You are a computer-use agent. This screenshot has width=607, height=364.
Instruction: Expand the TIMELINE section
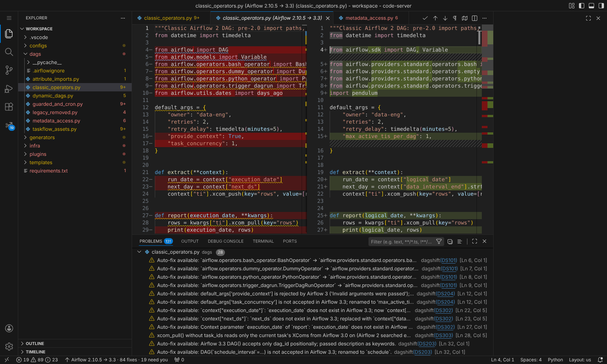tap(75, 352)
